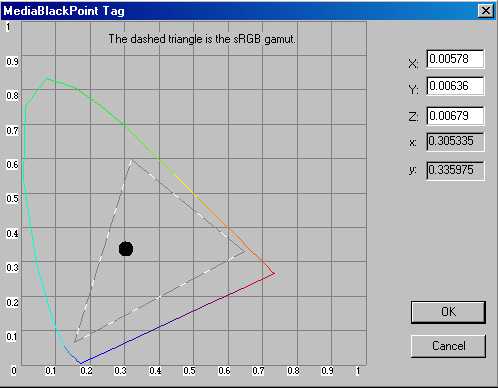This screenshot has height=388, width=498.
Task: Click the lowercase x chromaticity field
Action: click(x=455, y=141)
